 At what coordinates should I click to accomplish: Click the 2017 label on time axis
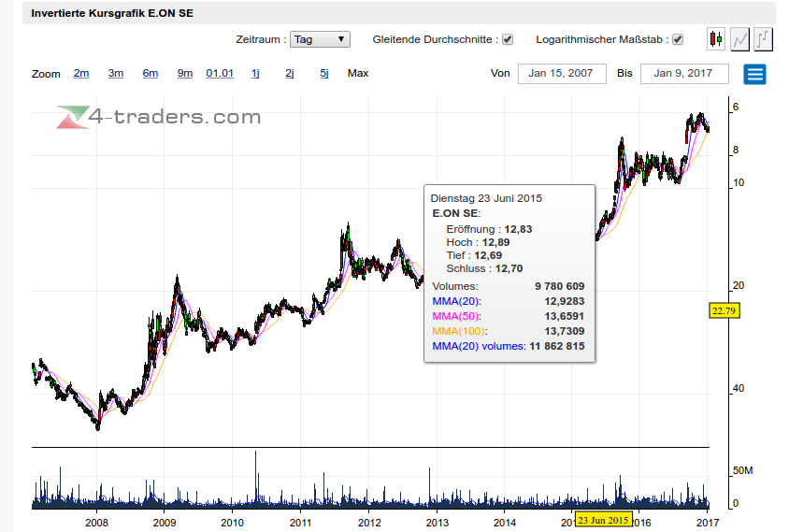[x=708, y=523]
